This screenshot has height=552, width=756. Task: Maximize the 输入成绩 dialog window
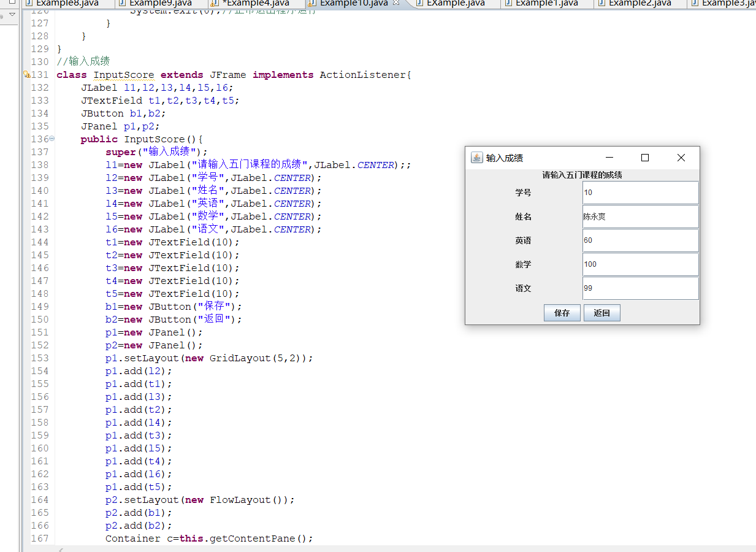[644, 158]
